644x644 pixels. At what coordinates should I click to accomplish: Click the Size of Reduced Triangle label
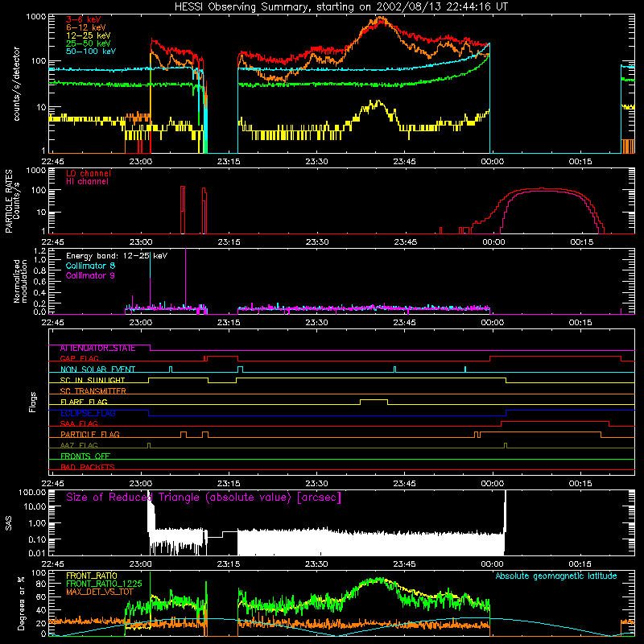tap(204, 497)
